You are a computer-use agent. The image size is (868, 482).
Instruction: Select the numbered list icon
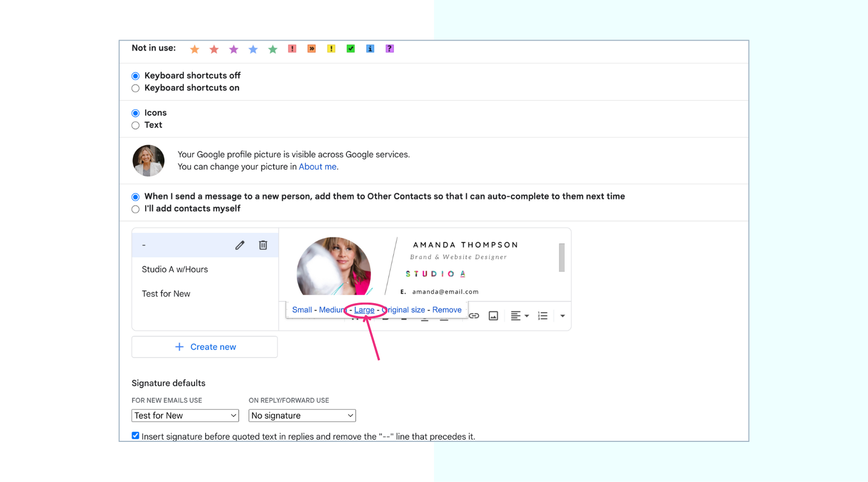[542, 315]
